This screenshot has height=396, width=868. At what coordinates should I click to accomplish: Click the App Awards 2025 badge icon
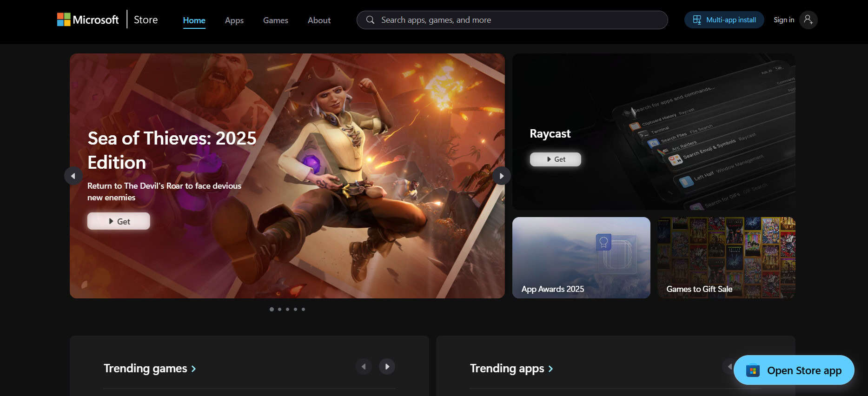pyautogui.click(x=603, y=242)
